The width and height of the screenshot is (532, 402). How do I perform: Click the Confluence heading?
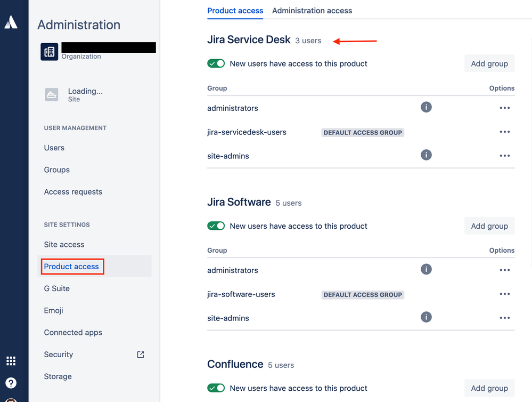235,364
